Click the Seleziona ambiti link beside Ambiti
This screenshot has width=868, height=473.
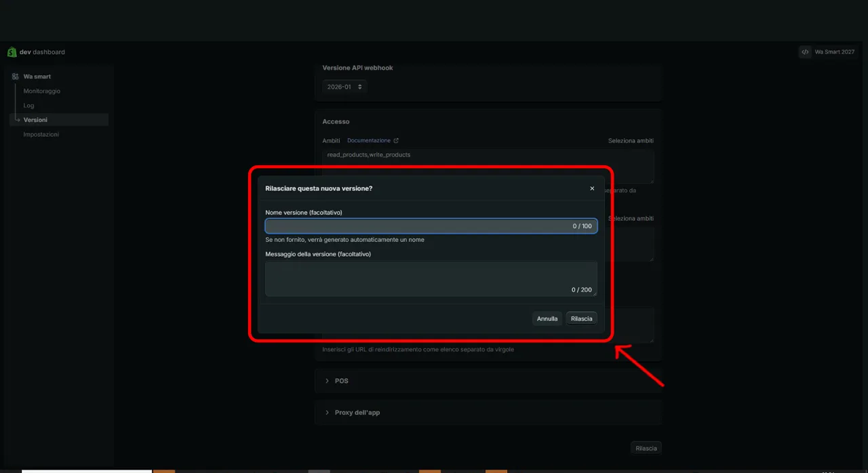[631, 141]
